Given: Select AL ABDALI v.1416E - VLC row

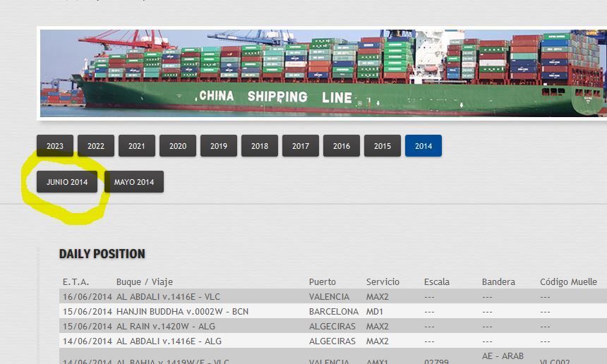Looking at the screenshot, I should coord(333,297).
